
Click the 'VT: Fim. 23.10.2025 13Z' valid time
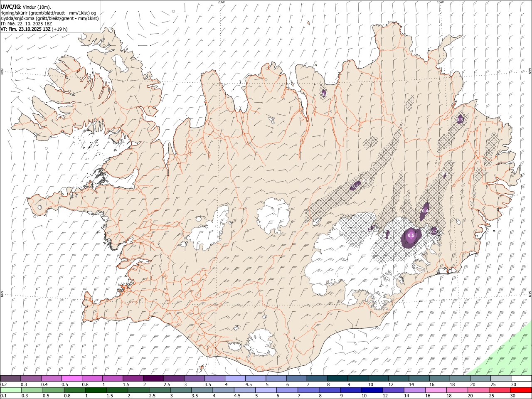point(25,29)
